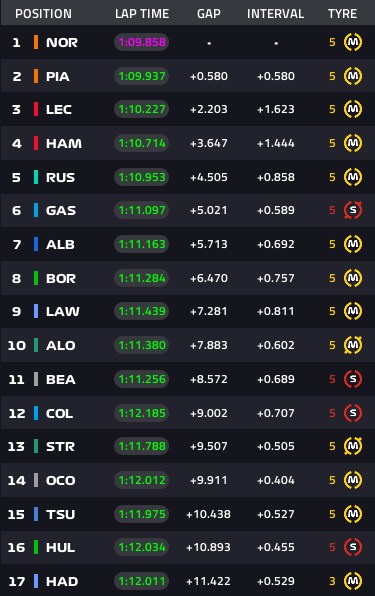
Task: Click the soft tyre icon in COL row
Action: 353,413
